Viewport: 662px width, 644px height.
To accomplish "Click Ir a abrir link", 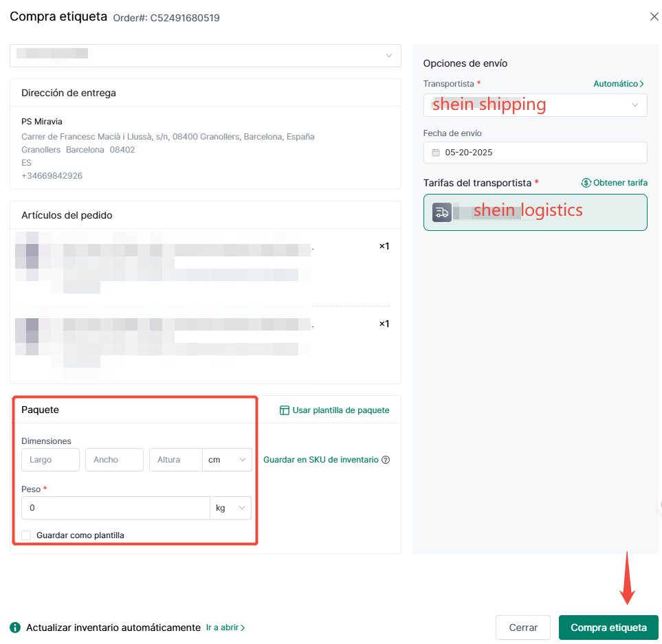I will [x=225, y=628].
